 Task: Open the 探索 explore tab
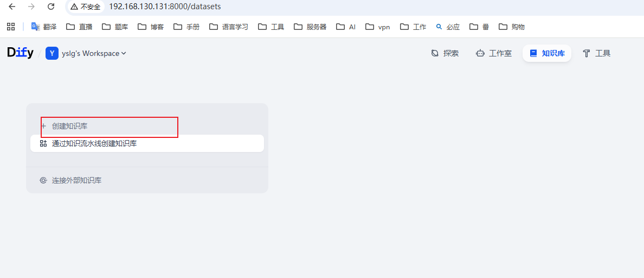click(445, 53)
